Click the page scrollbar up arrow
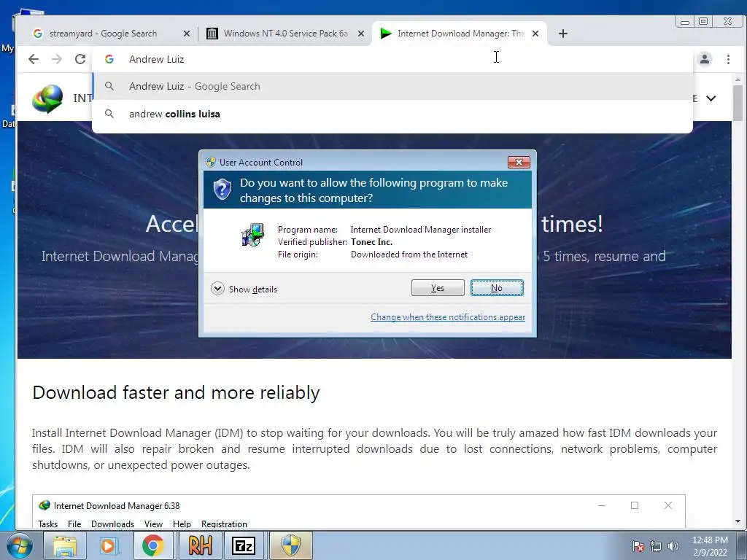This screenshot has width=747, height=560. [738, 79]
